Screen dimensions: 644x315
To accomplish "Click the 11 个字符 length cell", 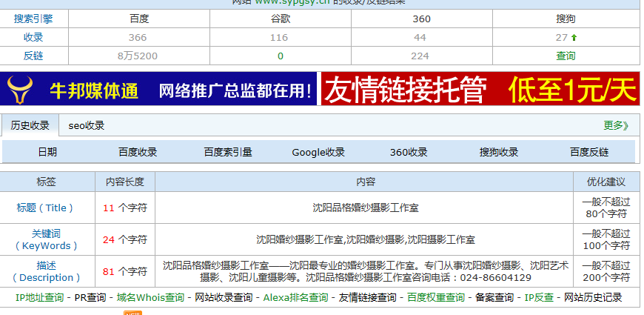I will pyautogui.click(x=125, y=208).
